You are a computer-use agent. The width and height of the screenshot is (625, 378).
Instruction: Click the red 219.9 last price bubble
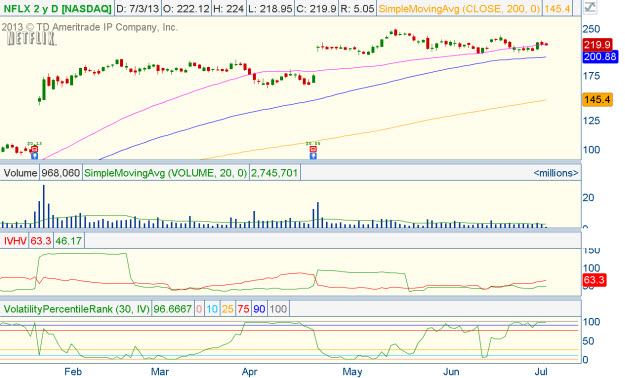[x=597, y=45]
